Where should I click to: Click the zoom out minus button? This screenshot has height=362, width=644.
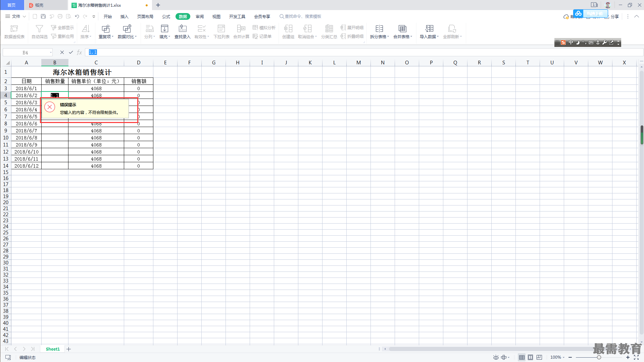pyautogui.click(x=570, y=357)
